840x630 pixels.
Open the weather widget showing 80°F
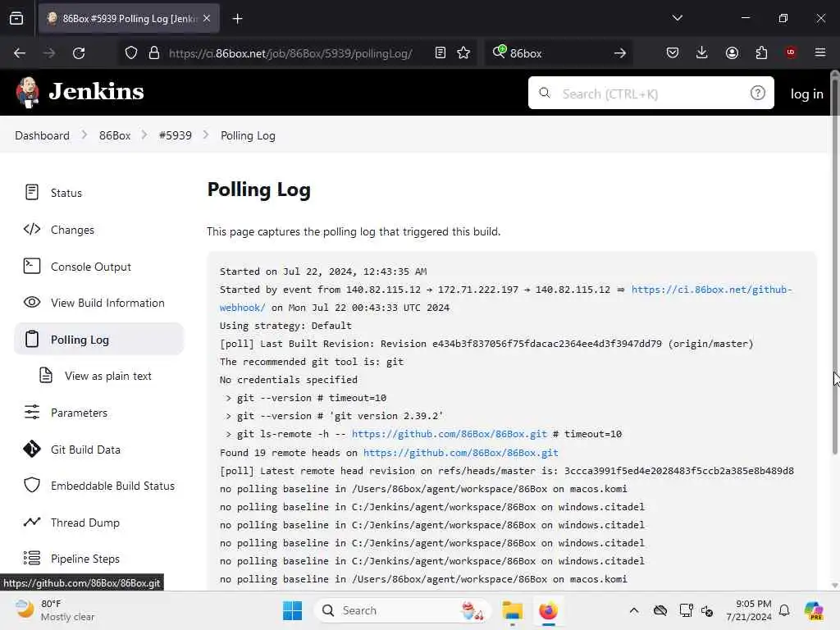[x=55, y=610]
